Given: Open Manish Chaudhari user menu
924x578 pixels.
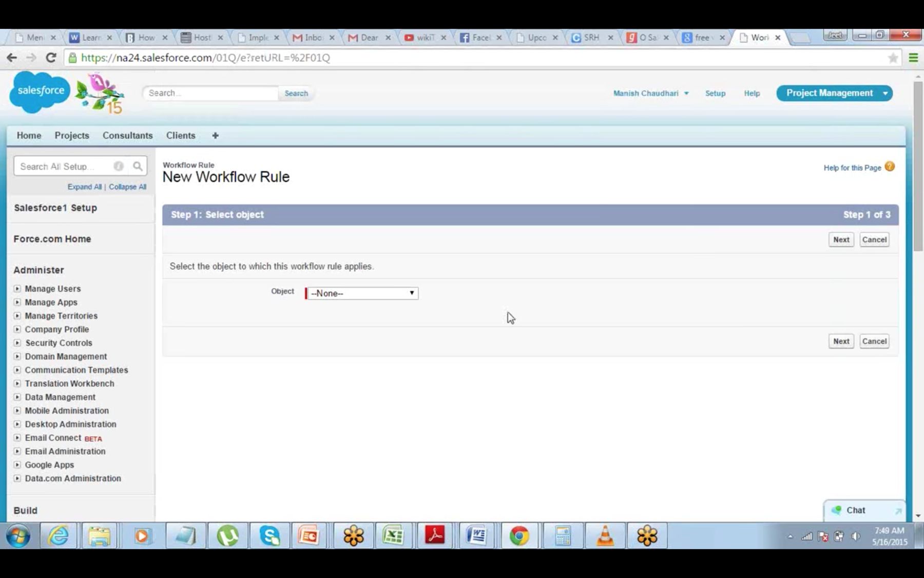Looking at the screenshot, I should [651, 93].
